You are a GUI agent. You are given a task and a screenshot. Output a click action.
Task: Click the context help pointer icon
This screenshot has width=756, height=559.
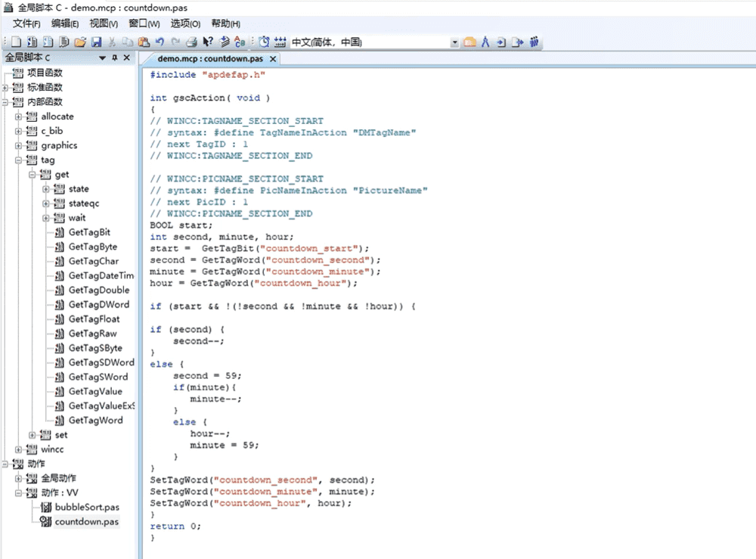[208, 42]
